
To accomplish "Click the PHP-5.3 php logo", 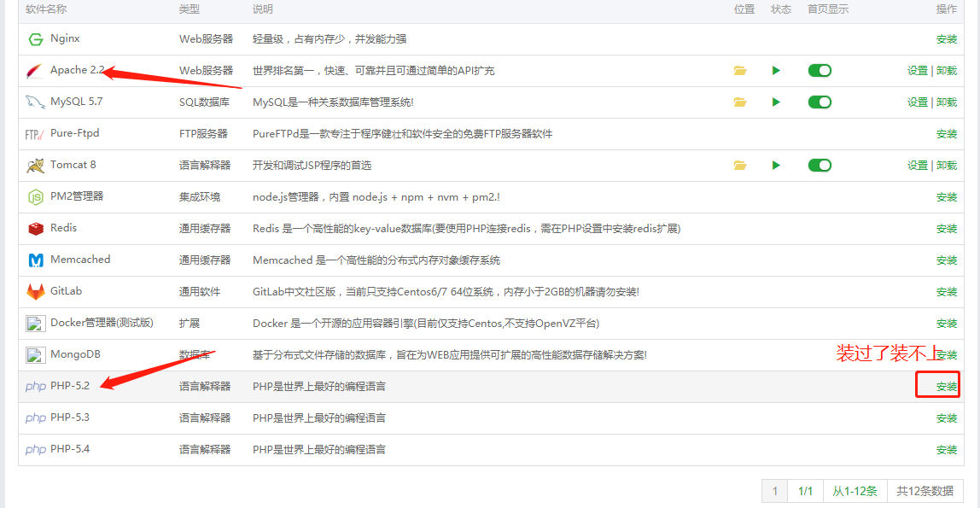I will (x=36, y=418).
